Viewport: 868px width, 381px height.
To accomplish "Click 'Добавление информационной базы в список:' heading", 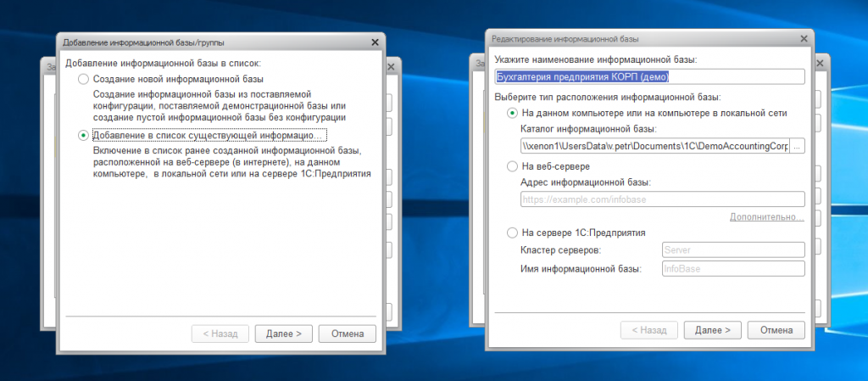I will pyautogui.click(x=163, y=63).
